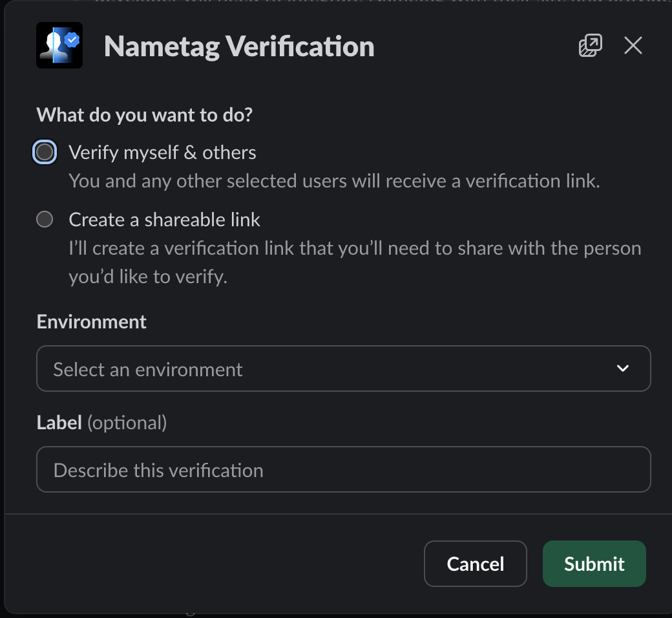Click the "Select an environment" placeholder text
The height and width of the screenshot is (618, 672).
pyautogui.click(x=148, y=369)
